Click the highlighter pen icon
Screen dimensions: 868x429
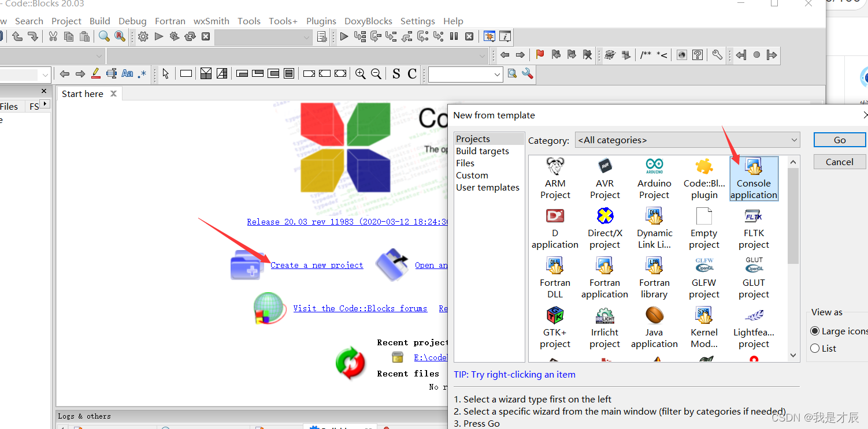(x=96, y=73)
